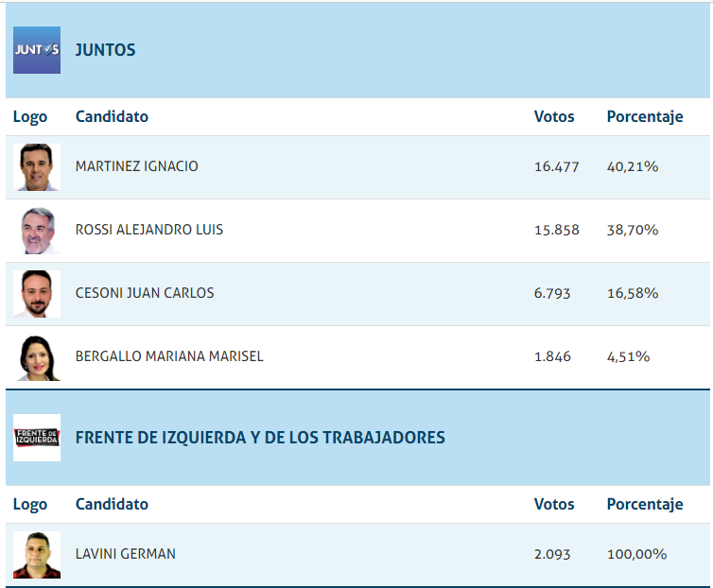
Task: Select the JUNTOS party heading
Action: coord(105,50)
